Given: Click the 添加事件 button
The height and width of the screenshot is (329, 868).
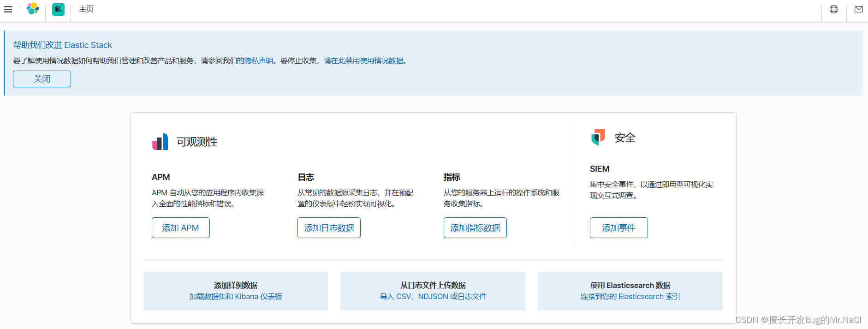Looking at the screenshot, I should pyautogui.click(x=619, y=228).
